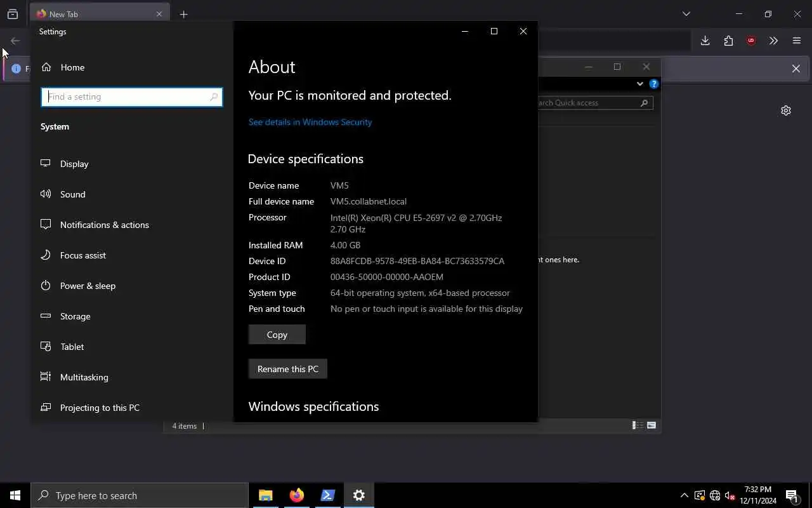The image size is (812, 508).
Task: Open the Action Center notifications icon
Action: (x=792, y=495)
